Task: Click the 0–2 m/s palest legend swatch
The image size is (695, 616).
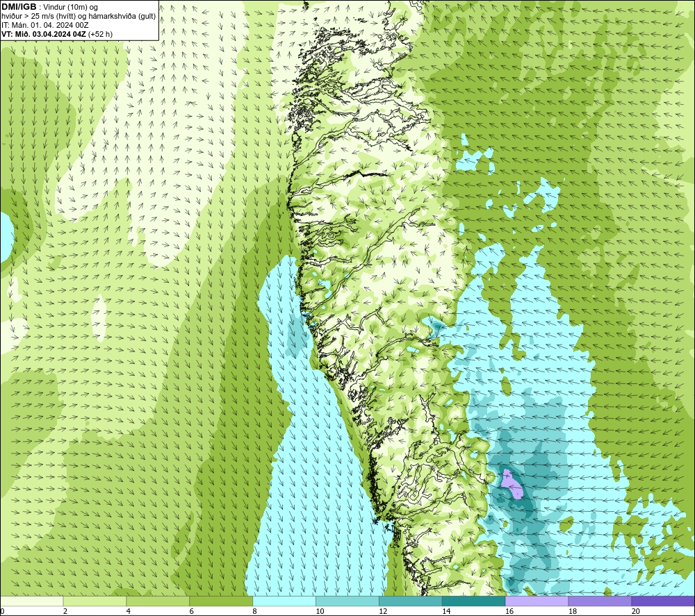Action: [32, 601]
